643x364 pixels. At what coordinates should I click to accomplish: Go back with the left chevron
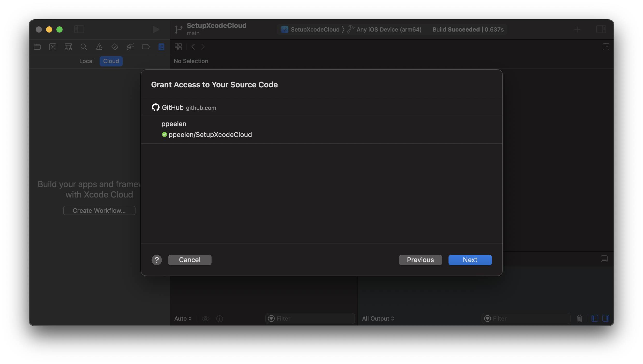coord(193,47)
